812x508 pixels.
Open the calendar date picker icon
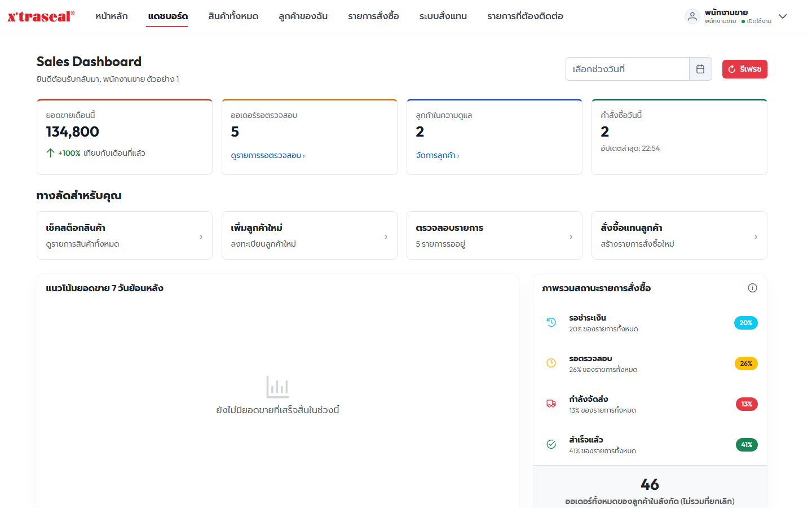[700, 69]
